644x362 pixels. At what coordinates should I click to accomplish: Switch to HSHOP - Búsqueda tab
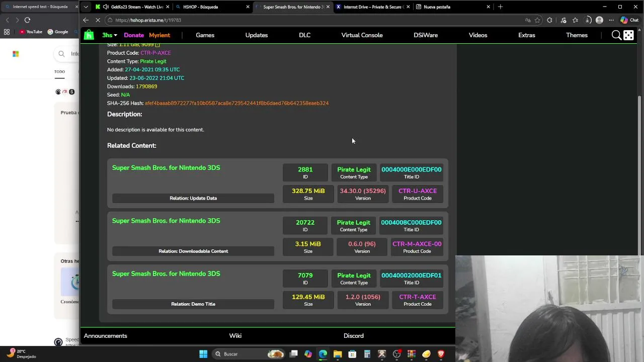click(x=212, y=7)
